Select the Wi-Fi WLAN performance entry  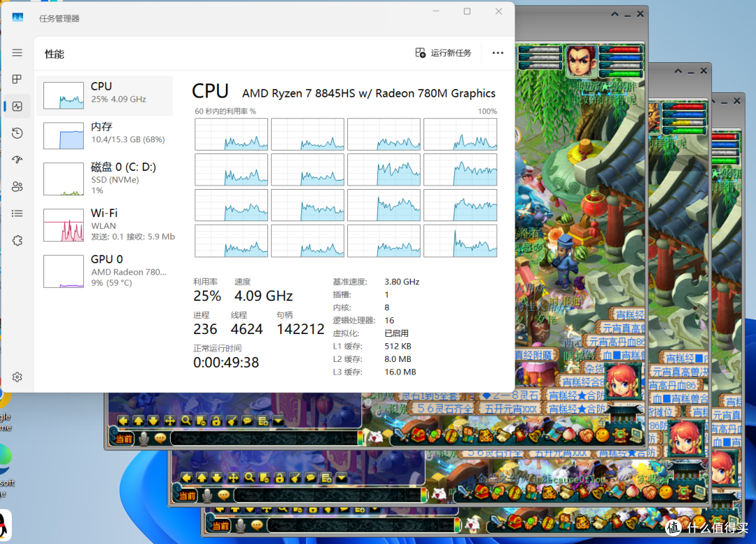coord(104,225)
